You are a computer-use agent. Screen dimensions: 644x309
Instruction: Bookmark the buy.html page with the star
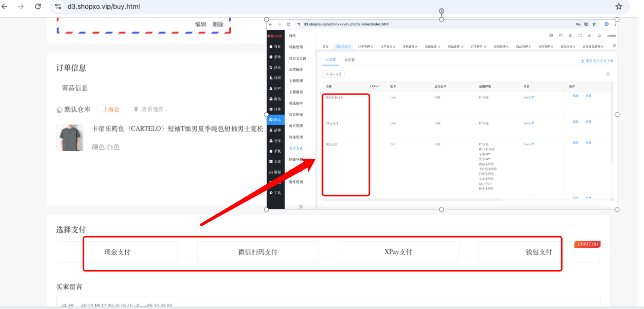click(619, 6)
